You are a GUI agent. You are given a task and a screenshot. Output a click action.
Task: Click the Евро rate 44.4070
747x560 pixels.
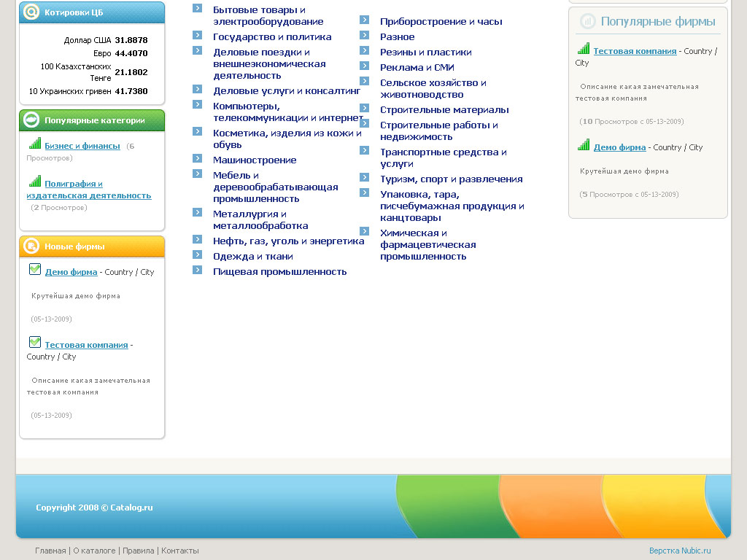coord(131,53)
